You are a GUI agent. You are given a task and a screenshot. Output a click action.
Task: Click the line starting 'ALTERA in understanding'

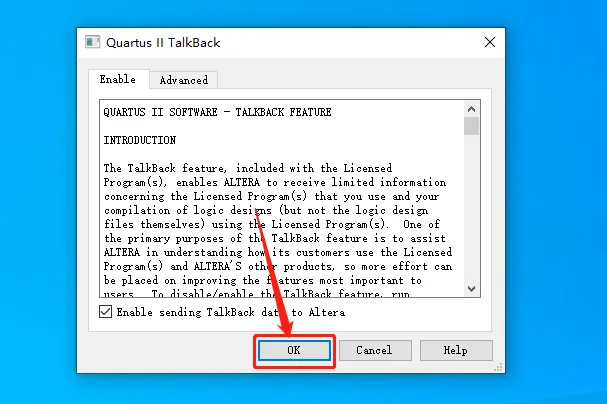click(x=278, y=252)
